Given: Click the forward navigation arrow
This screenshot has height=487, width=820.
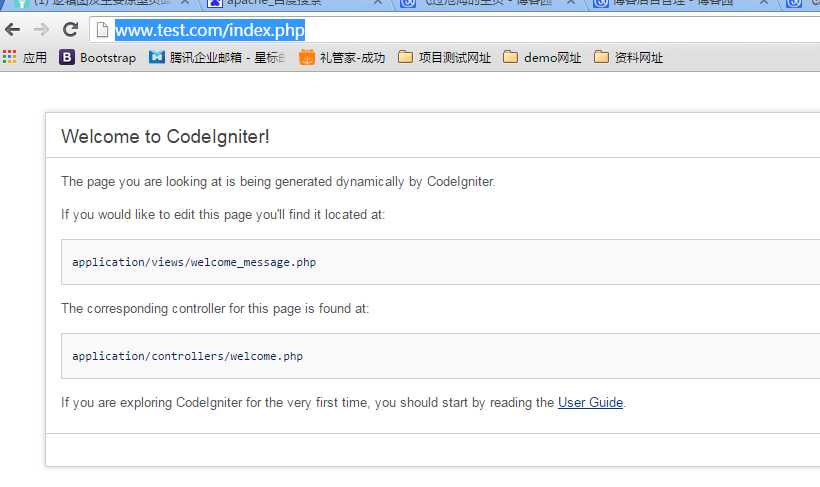Looking at the screenshot, I should pos(41,30).
